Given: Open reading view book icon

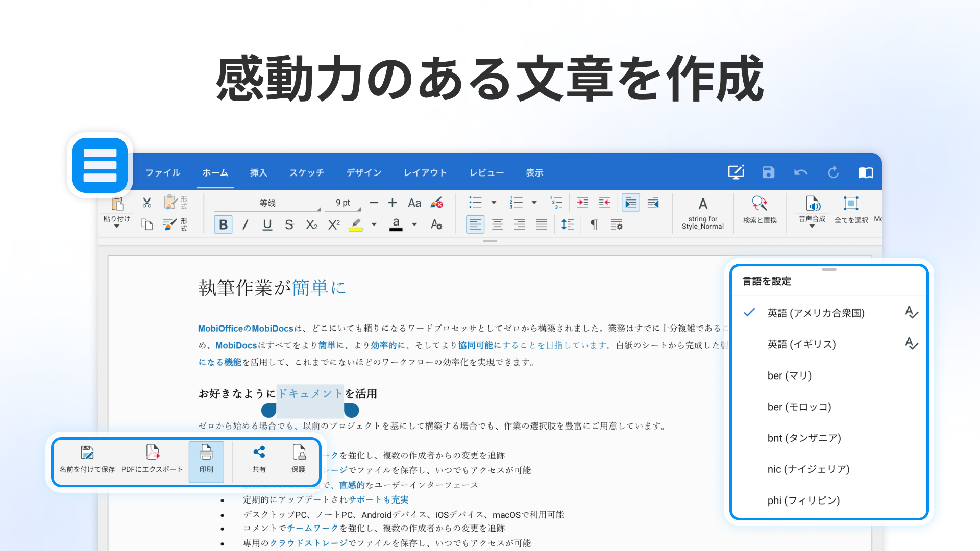Looking at the screenshot, I should coord(866,173).
